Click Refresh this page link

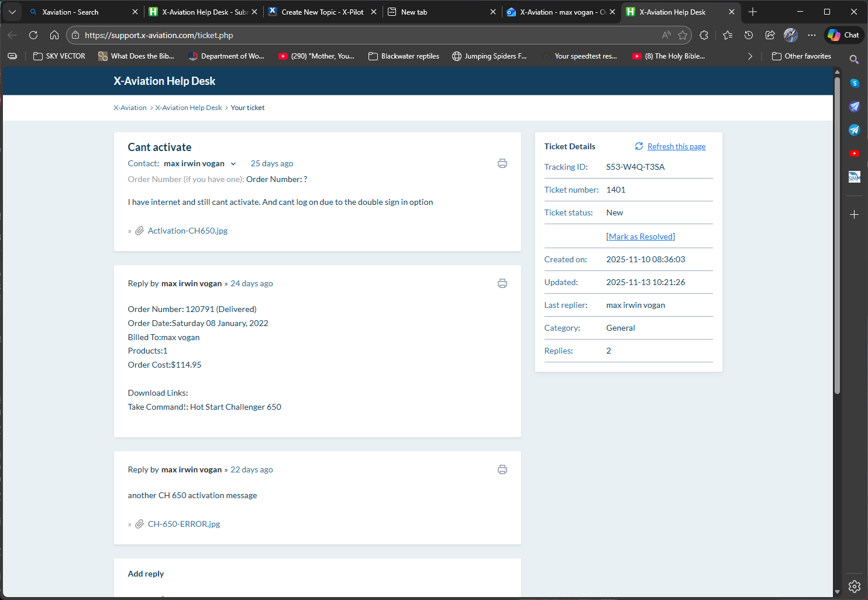(676, 146)
